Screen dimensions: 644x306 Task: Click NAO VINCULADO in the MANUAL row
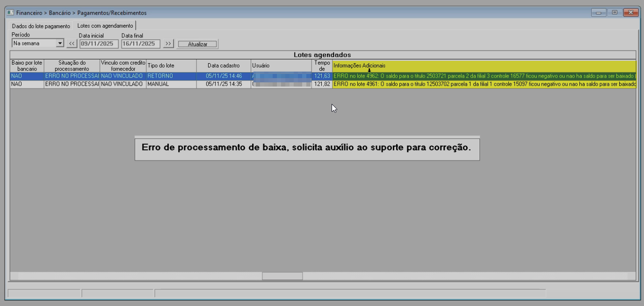pos(123,84)
